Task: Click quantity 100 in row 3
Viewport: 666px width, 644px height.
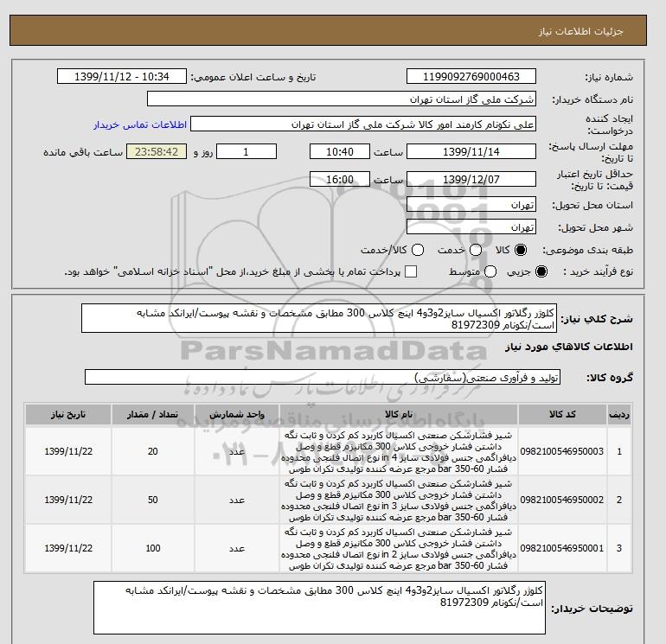Action: [x=153, y=548]
